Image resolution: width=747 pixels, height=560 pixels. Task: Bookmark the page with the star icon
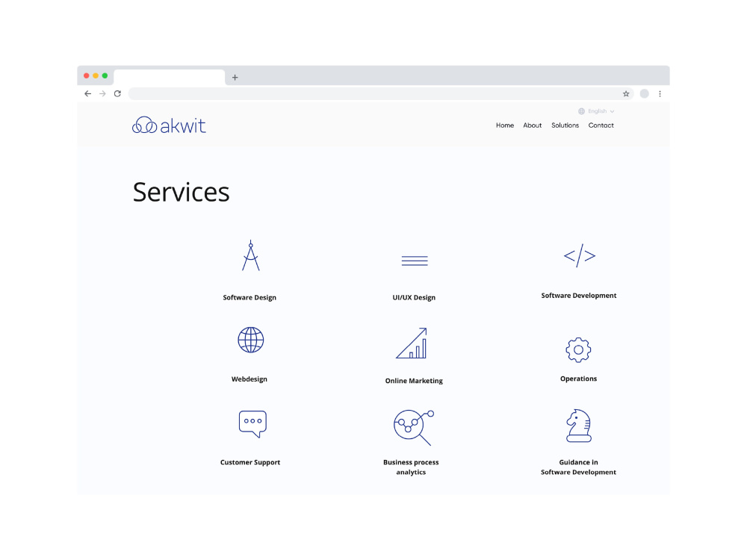tap(626, 94)
